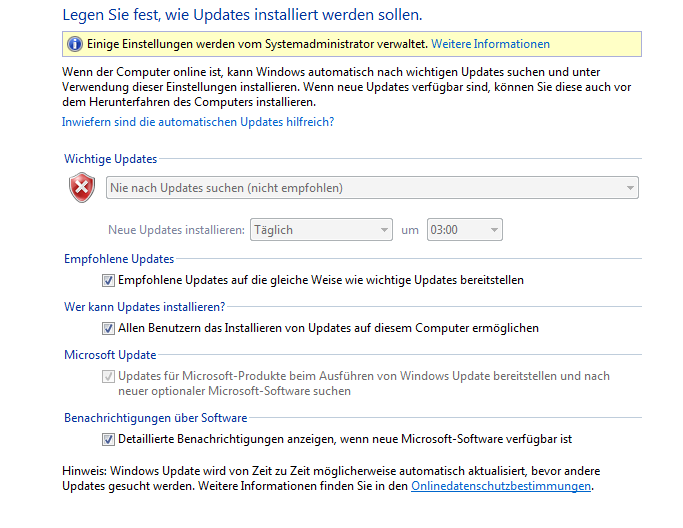Screen dimensions: 683x528
Task: Open 'Weitere Informationen' link
Action: click(x=490, y=44)
